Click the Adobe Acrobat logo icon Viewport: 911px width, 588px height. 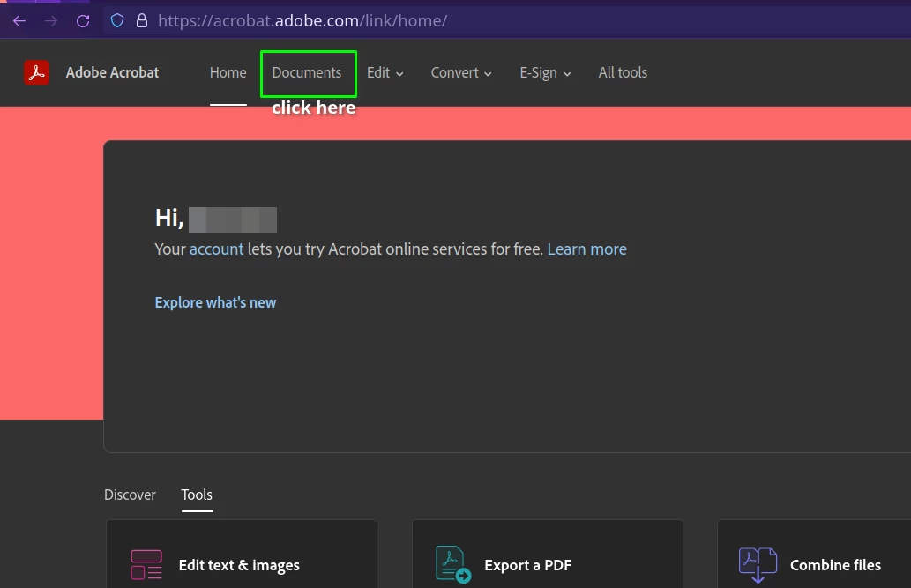(x=36, y=72)
